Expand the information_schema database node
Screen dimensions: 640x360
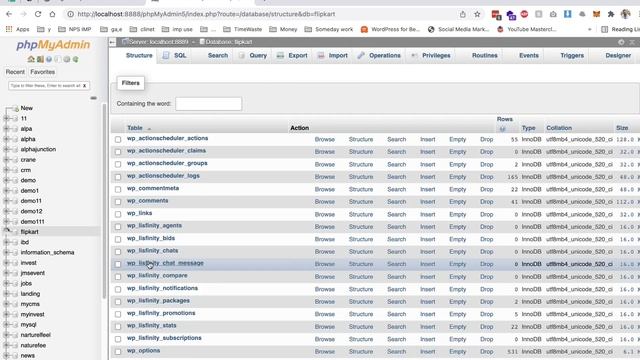6,252
